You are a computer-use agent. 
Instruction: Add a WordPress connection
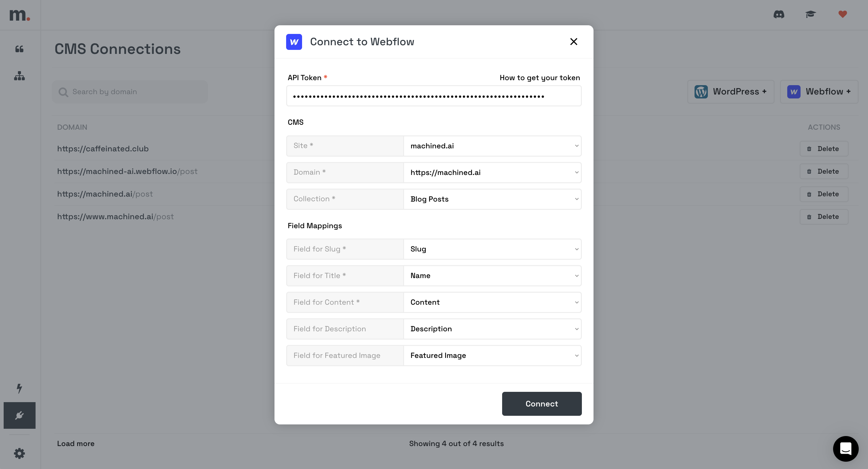730,92
